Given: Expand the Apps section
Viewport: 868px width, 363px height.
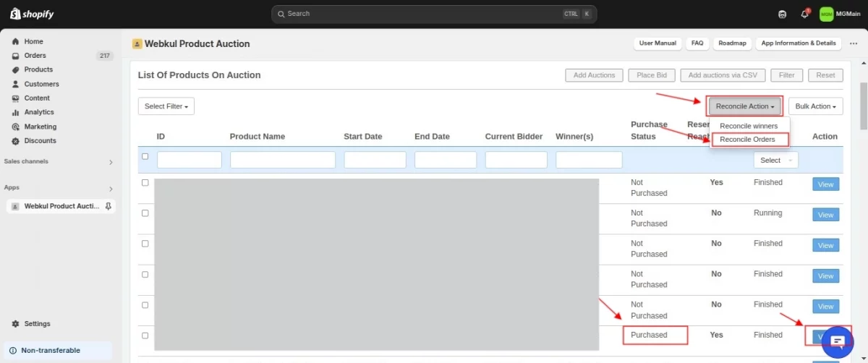Looking at the screenshot, I should [x=111, y=189].
